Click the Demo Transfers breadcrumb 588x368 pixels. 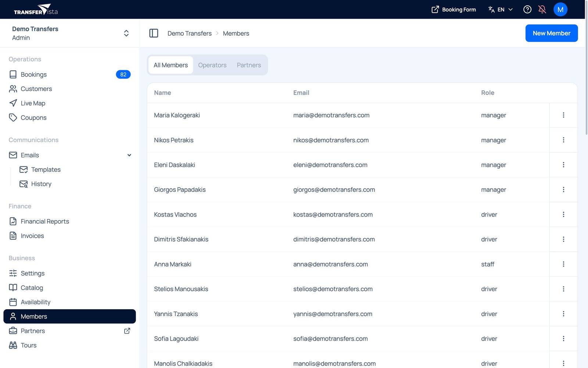(x=190, y=33)
